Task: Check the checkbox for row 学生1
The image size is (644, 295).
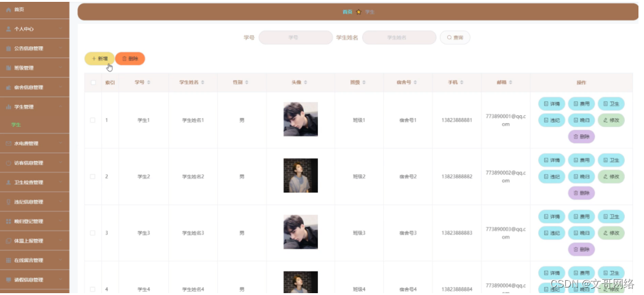Action: tap(93, 120)
